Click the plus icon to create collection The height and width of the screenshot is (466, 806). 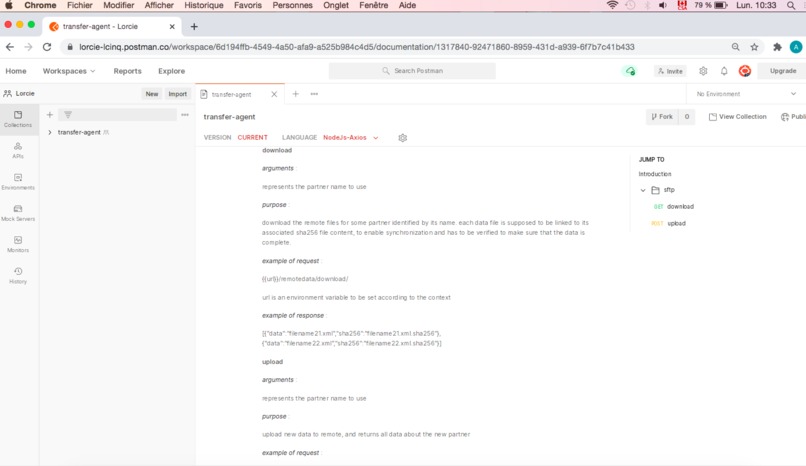pyautogui.click(x=49, y=115)
